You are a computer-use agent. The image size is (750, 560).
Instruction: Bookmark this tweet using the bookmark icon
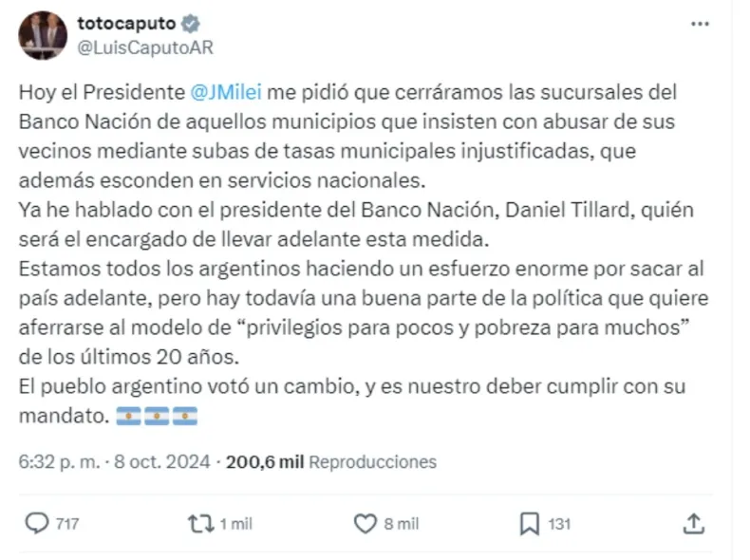tap(530, 523)
